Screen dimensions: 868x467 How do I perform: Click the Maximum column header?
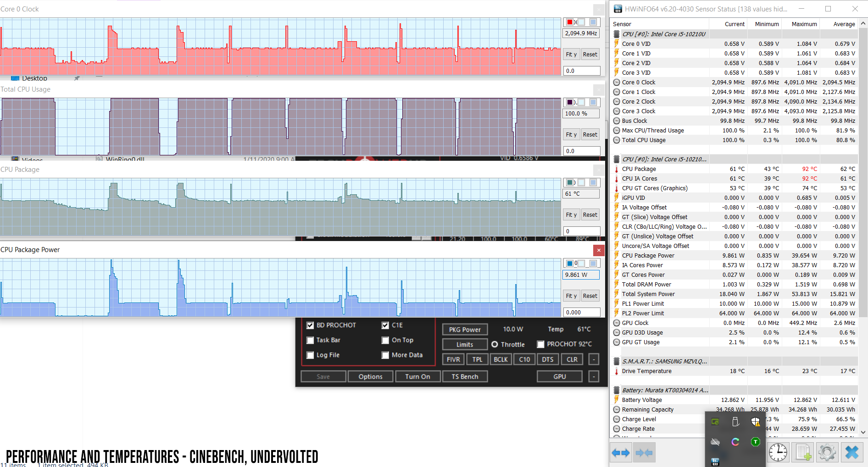click(x=801, y=24)
